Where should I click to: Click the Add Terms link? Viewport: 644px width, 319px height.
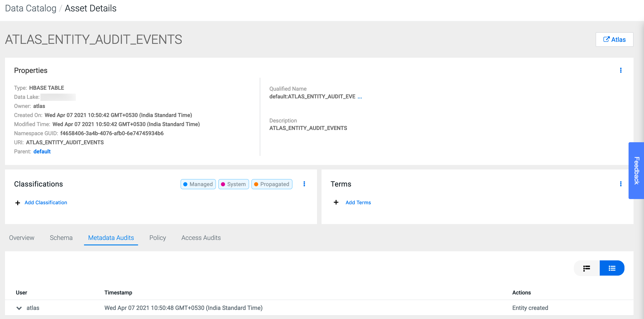tap(358, 202)
